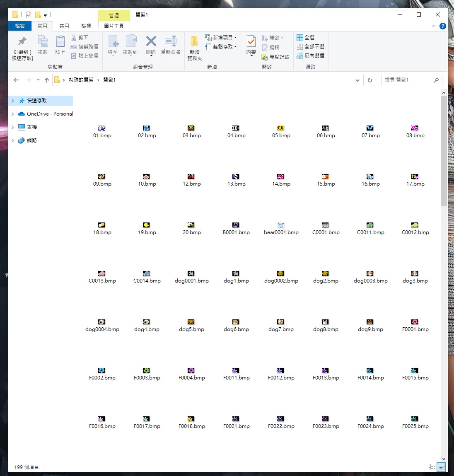Viewport: 454px width, 476px height.
Task: Click the Up one level arrow
Action: click(47, 80)
